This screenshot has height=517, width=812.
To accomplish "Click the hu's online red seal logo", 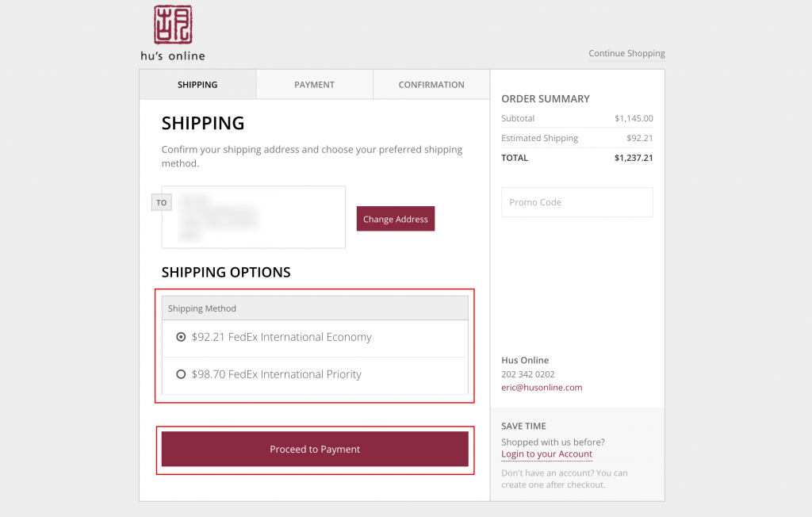I will 173,25.
